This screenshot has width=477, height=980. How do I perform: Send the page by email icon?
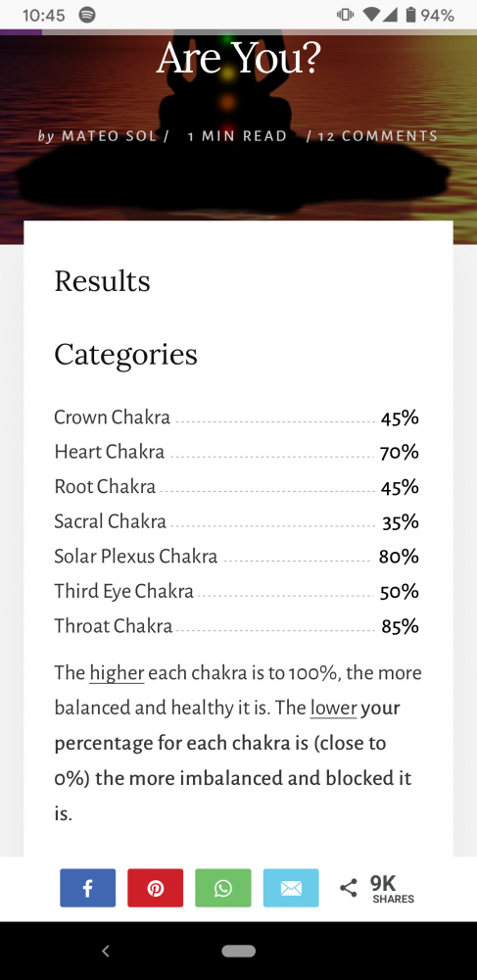tap(291, 888)
